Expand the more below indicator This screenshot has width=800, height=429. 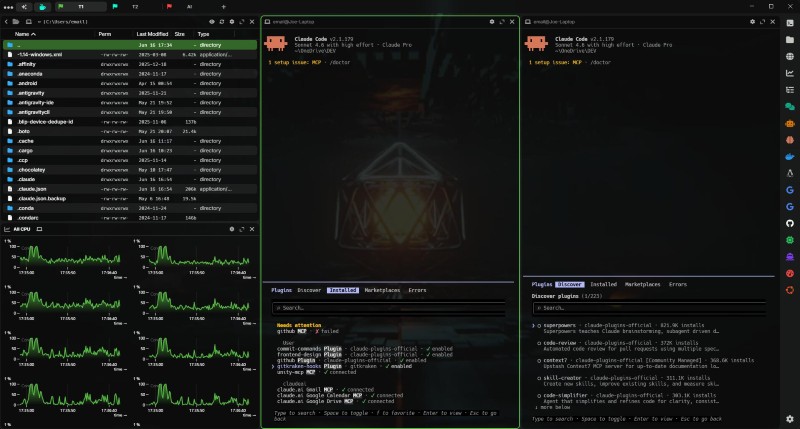pyautogui.click(x=554, y=408)
